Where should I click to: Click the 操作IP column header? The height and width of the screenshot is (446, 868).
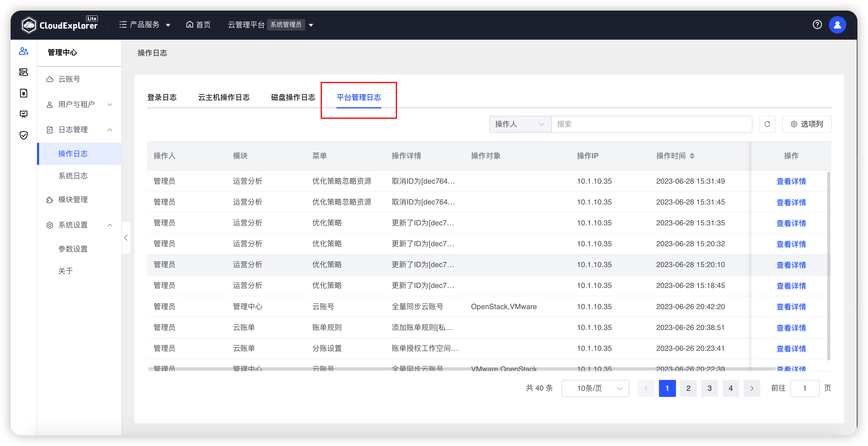tap(587, 156)
